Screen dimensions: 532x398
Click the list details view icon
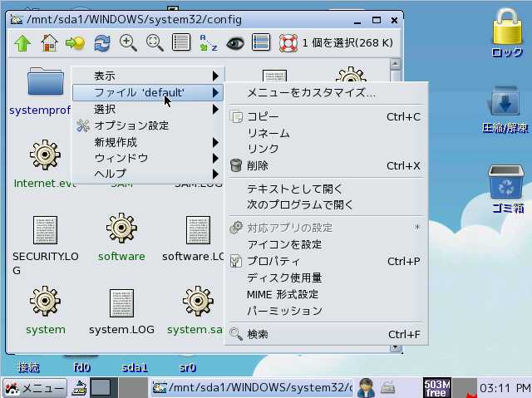tap(181, 42)
